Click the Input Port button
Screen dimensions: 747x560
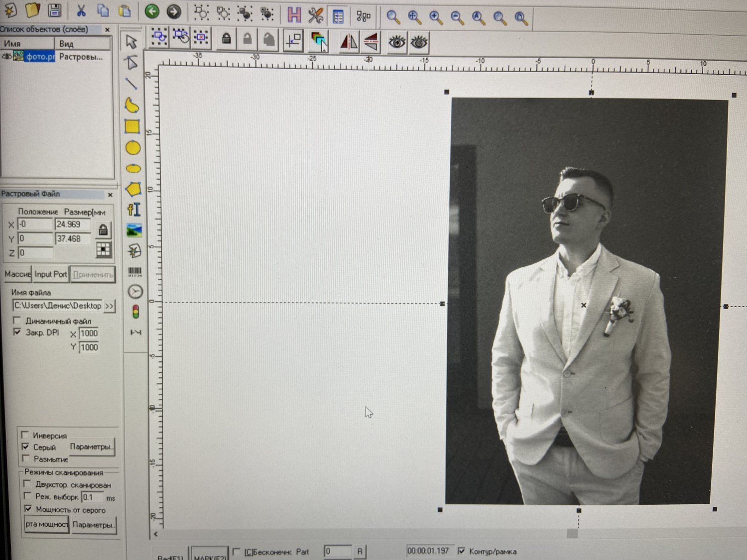[51, 274]
